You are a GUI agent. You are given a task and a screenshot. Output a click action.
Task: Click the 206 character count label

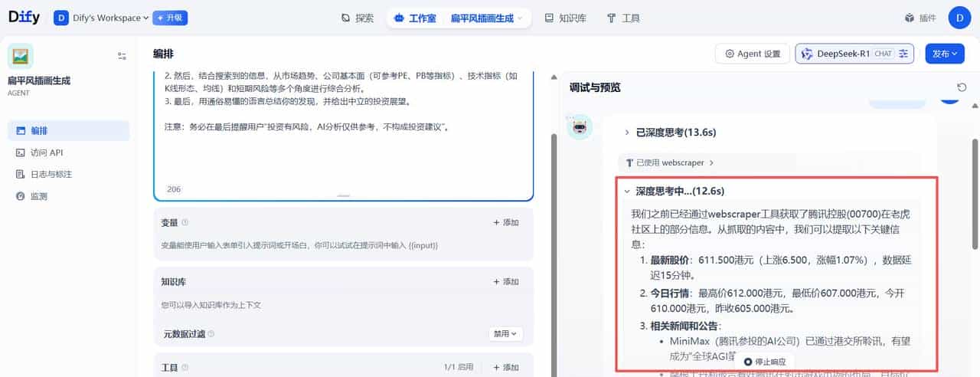174,189
